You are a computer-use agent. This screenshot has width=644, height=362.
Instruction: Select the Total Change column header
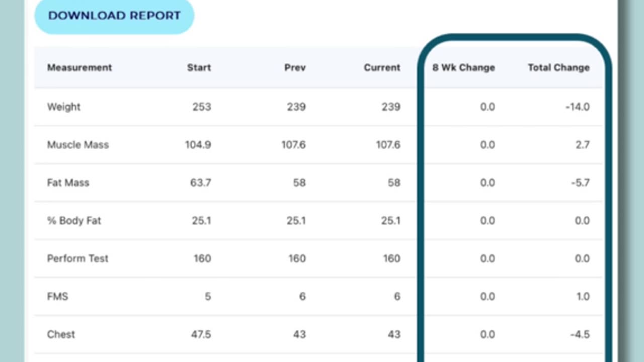(x=558, y=67)
